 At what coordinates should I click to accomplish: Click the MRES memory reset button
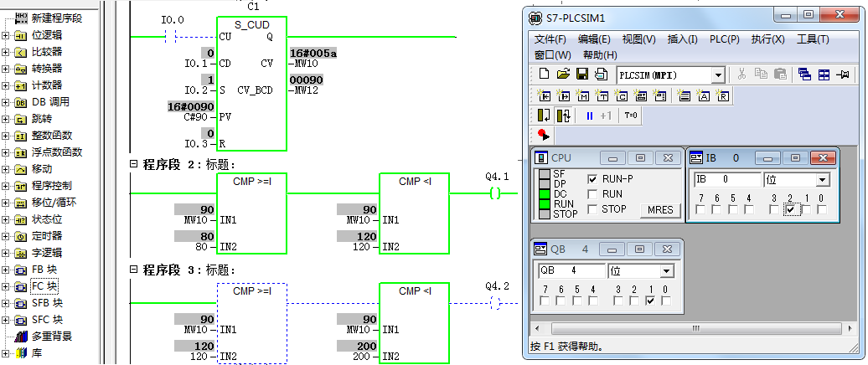(660, 210)
